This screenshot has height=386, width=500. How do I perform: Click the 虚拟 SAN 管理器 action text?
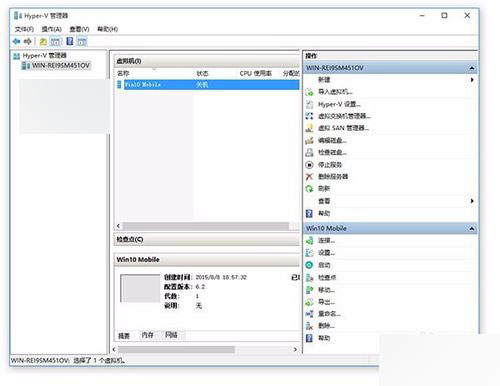click(x=343, y=128)
